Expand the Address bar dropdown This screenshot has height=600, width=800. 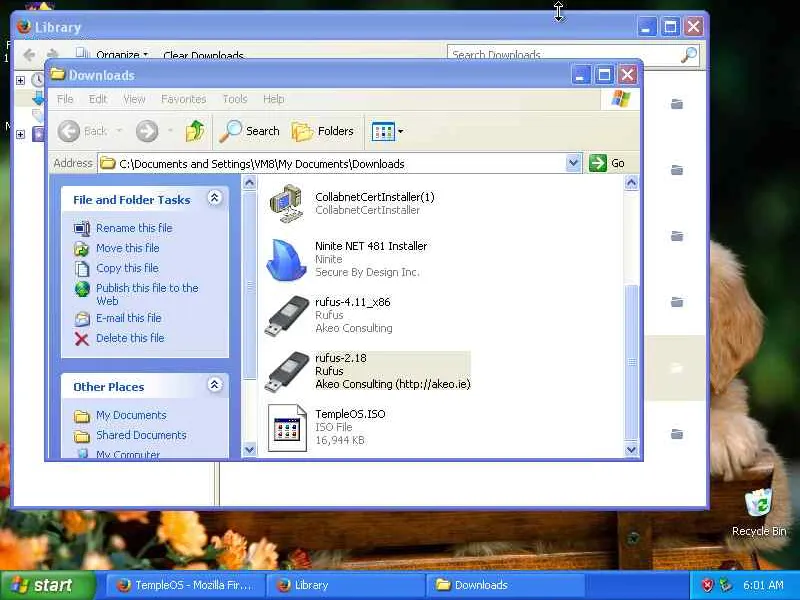pyautogui.click(x=573, y=163)
